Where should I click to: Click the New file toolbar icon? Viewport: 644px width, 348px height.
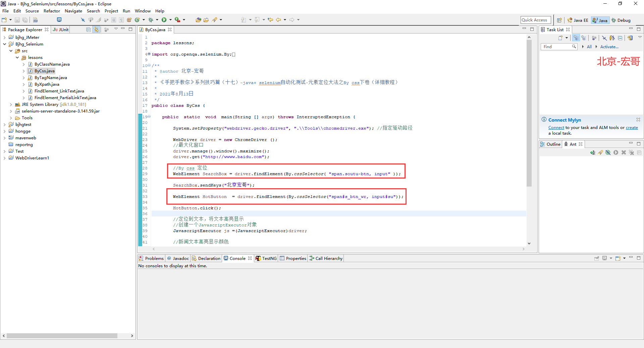[x=4, y=20]
